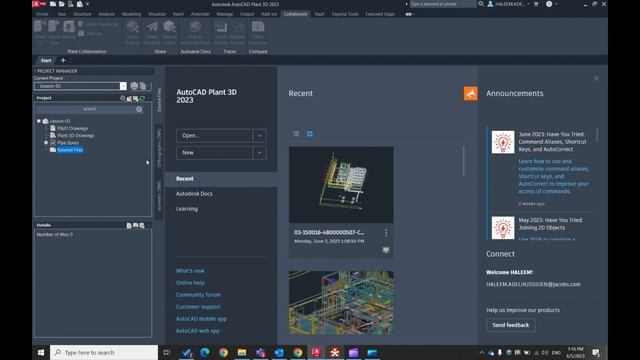Click the Recent list vertical scrollbar

(x=464, y=160)
